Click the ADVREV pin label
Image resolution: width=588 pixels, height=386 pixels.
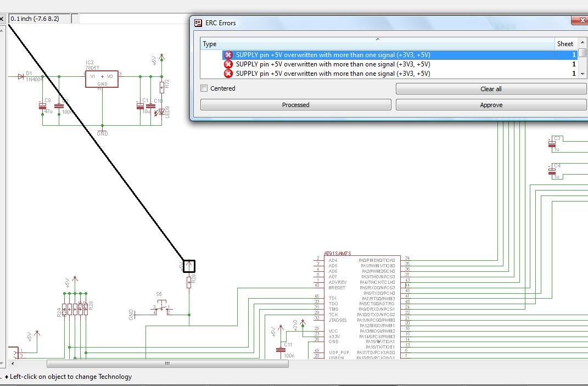pyautogui.click(x=338, y=282)
